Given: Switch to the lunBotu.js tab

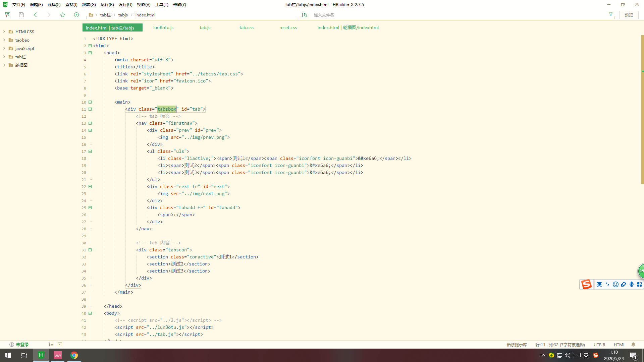Looking at the screenshot, I should tap(163, 27).
